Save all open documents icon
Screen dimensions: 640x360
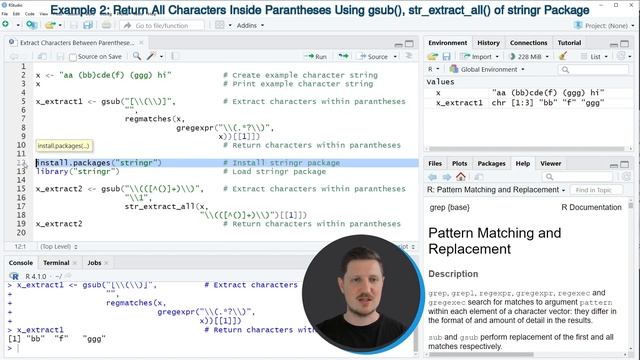pos(88,25)
